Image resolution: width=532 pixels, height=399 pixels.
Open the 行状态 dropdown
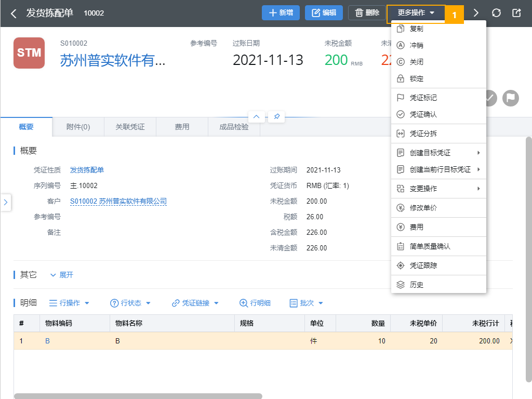(x=130, y=303)
